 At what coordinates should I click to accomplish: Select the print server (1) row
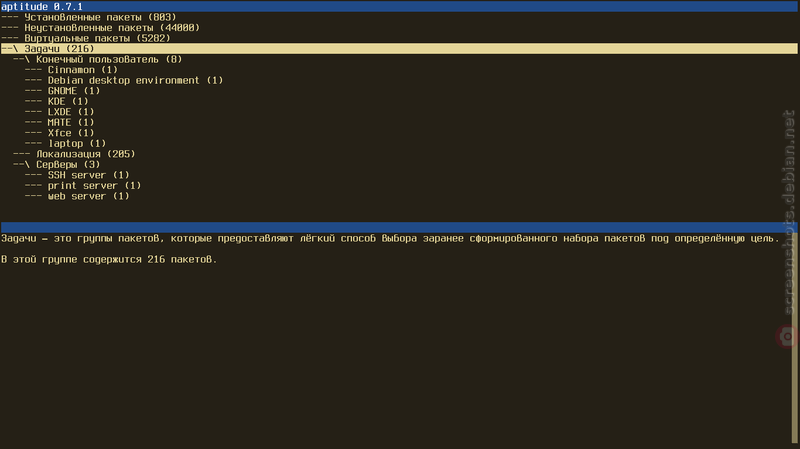pyautogui.click(x=83, y=186)
